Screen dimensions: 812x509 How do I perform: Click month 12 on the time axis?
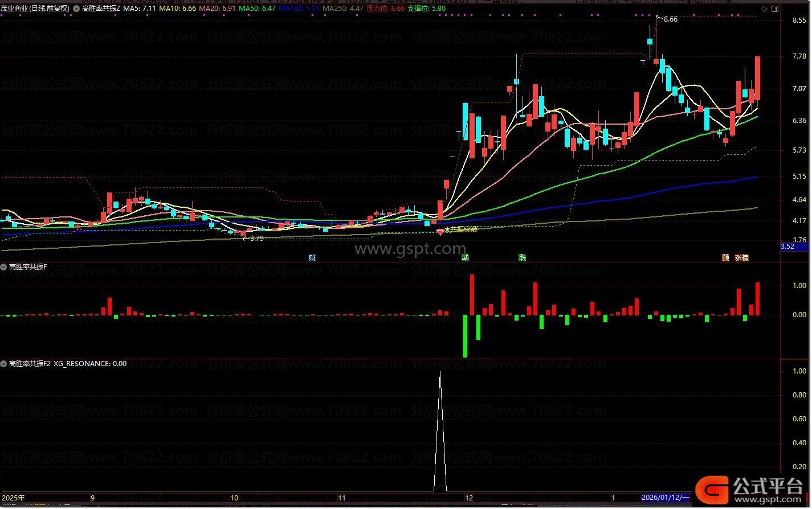pos(468,498)
